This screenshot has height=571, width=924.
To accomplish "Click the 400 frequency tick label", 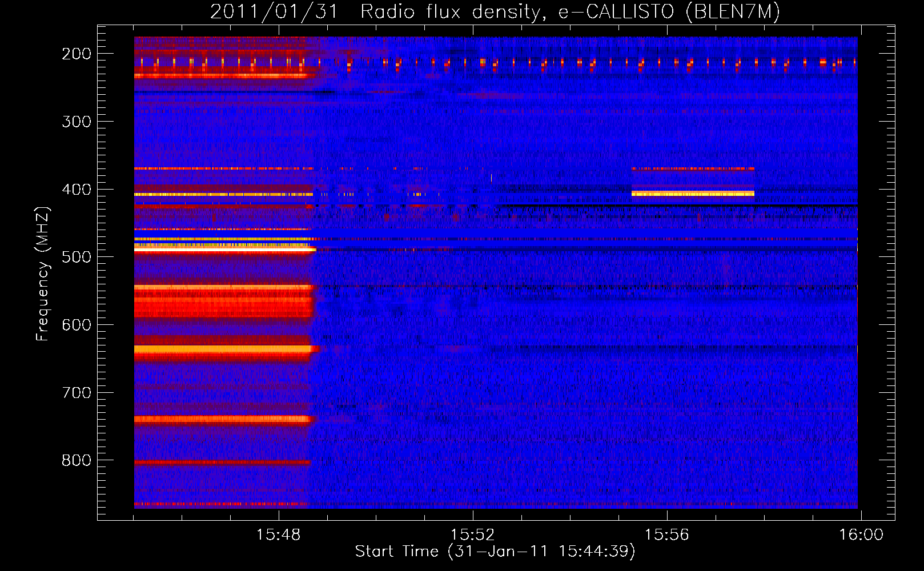I will pos(77,190).
